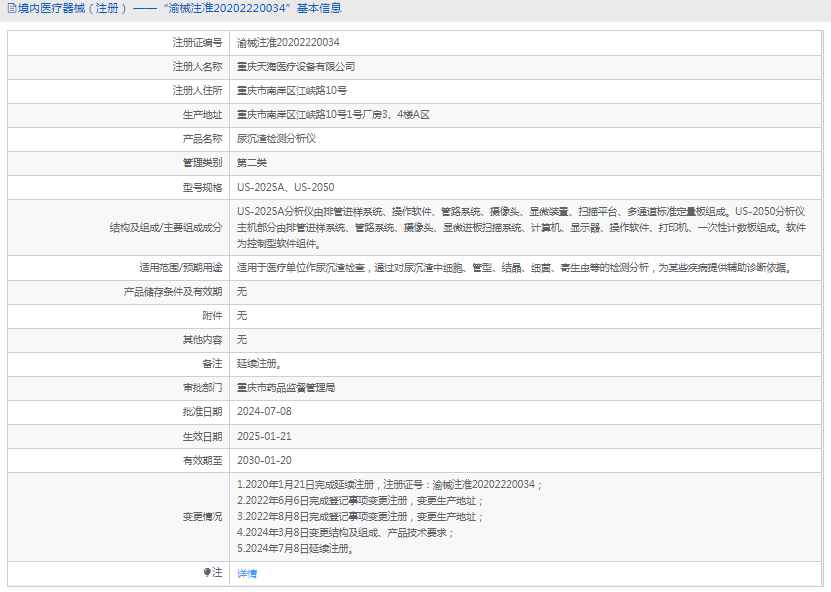The width and height of the screenshot is (831, 592).
Task: Click the 型号规格 label
Action: pos(202,188)
